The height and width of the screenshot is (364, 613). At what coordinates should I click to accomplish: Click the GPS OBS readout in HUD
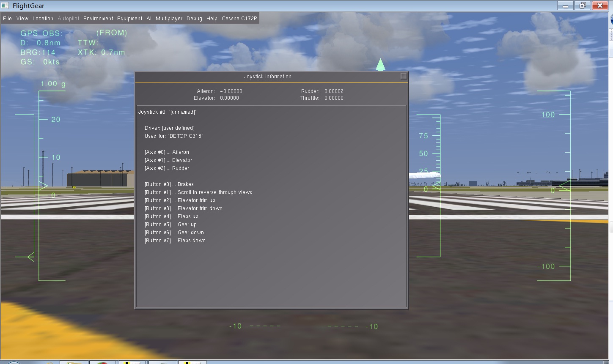(41, 33)
